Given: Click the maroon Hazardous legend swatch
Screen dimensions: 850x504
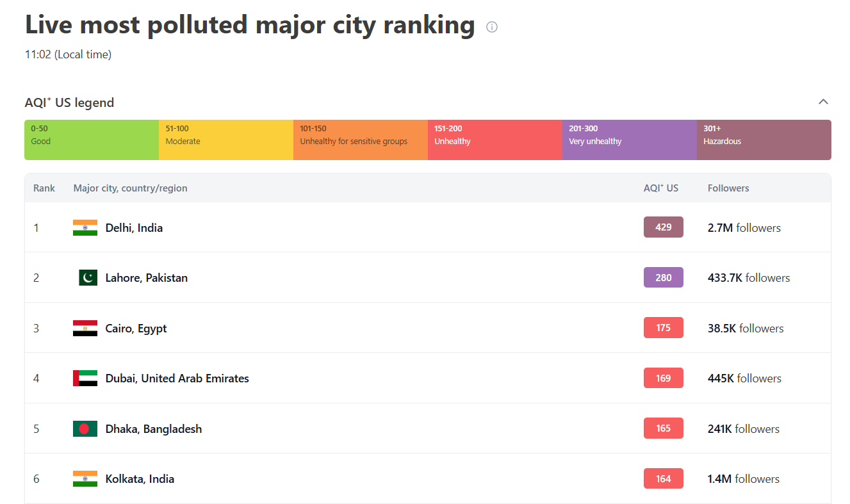Looking at the screenshot, I should pos(764,140).
